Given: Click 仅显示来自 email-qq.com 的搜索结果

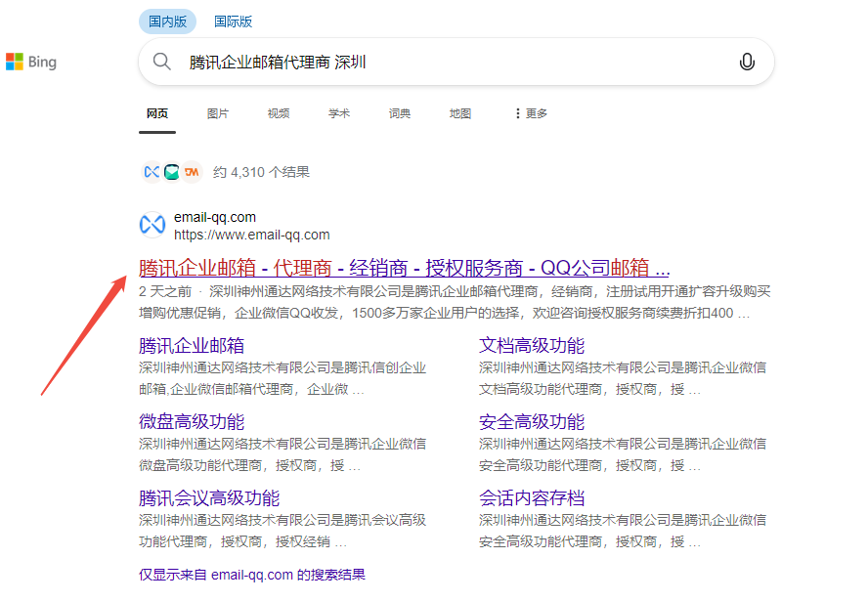Looking at the screenshot, I should pos(252,575).
